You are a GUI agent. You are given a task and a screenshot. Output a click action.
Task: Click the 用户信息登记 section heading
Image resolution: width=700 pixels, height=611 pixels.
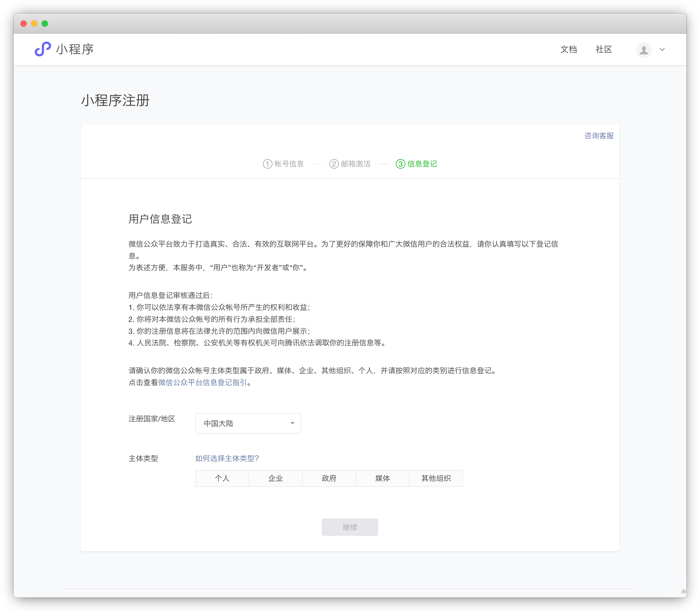point(160,219)
